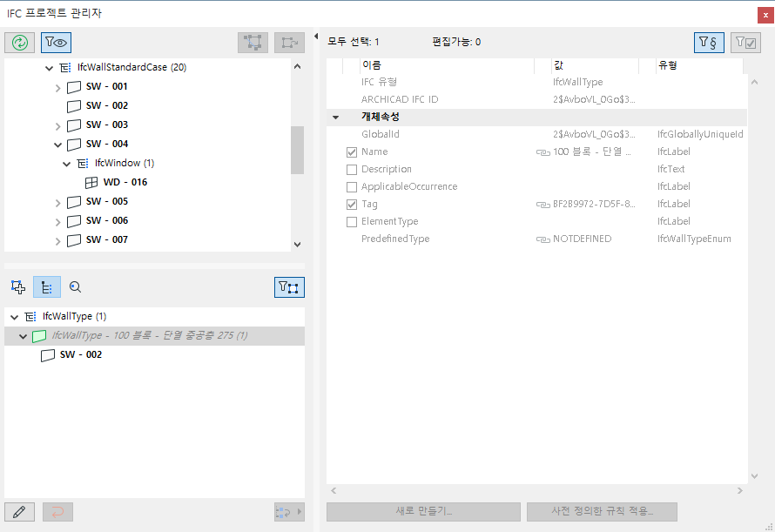Screen dimensions: 775x532
Task: Expand the SW - 006 tree node
Action: [57, 223]
